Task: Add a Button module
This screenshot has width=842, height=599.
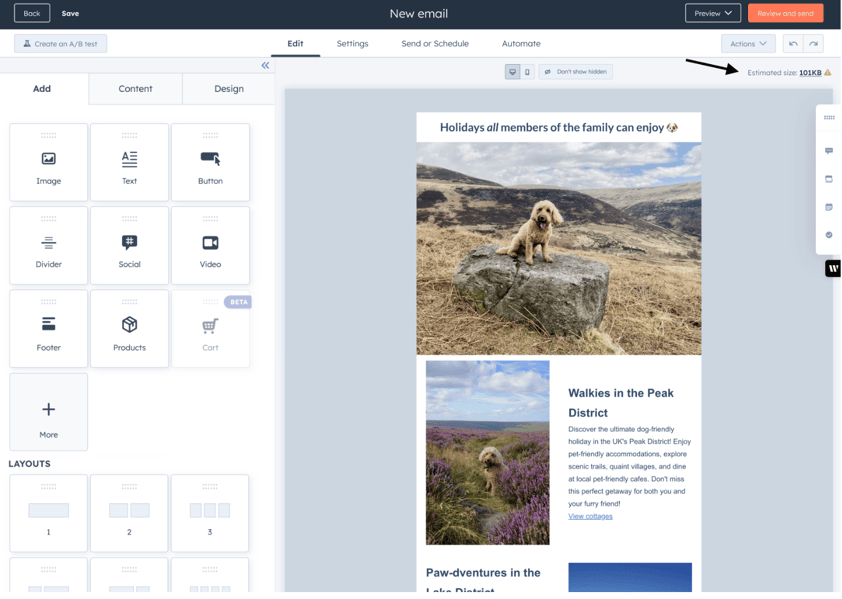Action: 210,162
